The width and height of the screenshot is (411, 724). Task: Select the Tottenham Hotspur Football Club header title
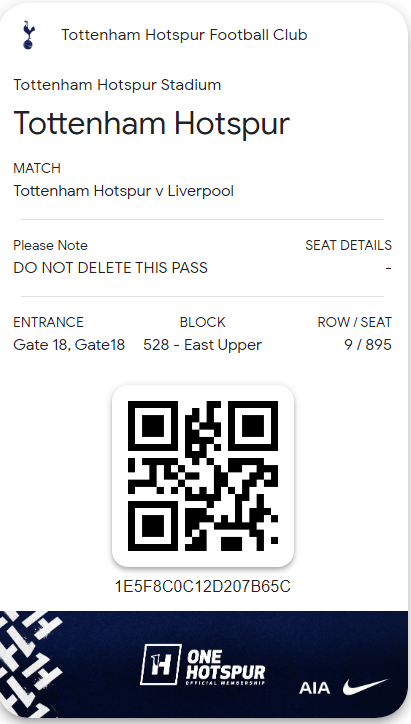[184, 35]
